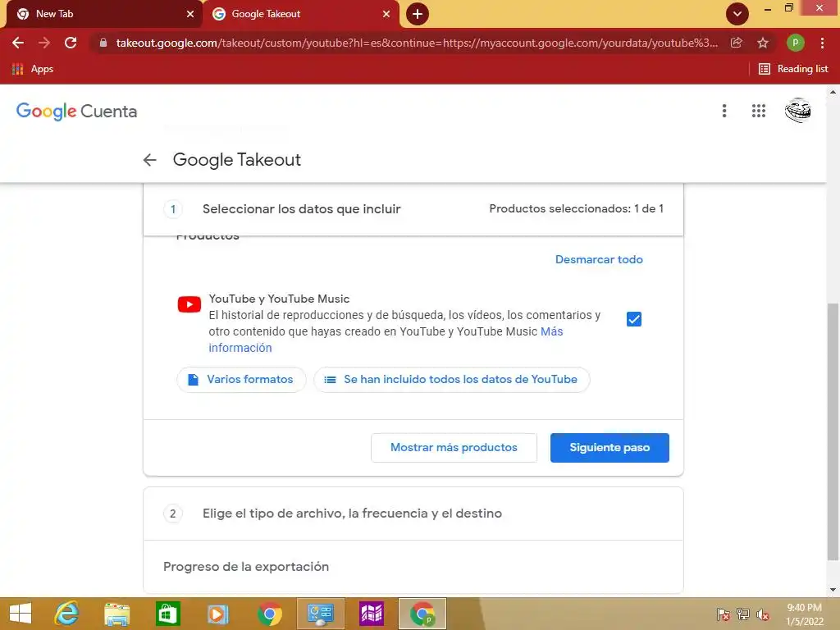Open File Explorer from the taskbar
This screenshot has height=630, width=840.
[116, 614]
